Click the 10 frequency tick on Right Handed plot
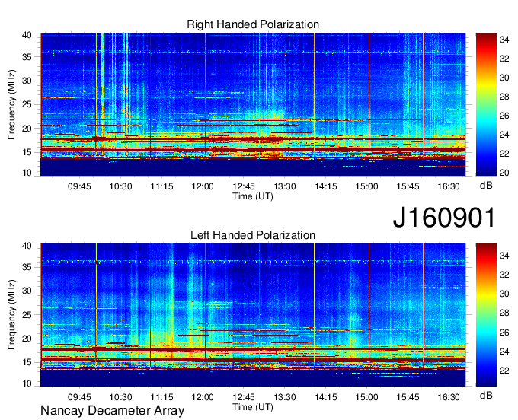This screenshot has height=420, width=518. coord(27,173)
